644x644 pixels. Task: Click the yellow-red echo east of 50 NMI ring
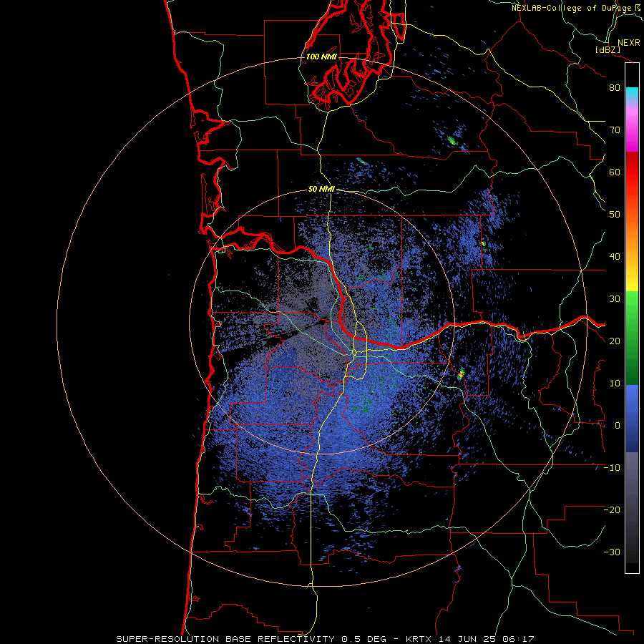coord(462,374)
